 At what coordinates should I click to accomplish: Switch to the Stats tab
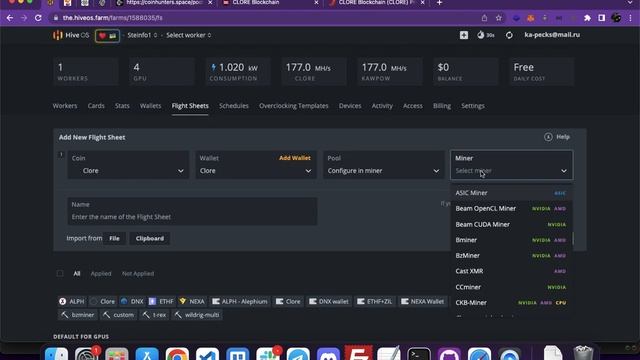pyautogui.click(x=122, y=106)
